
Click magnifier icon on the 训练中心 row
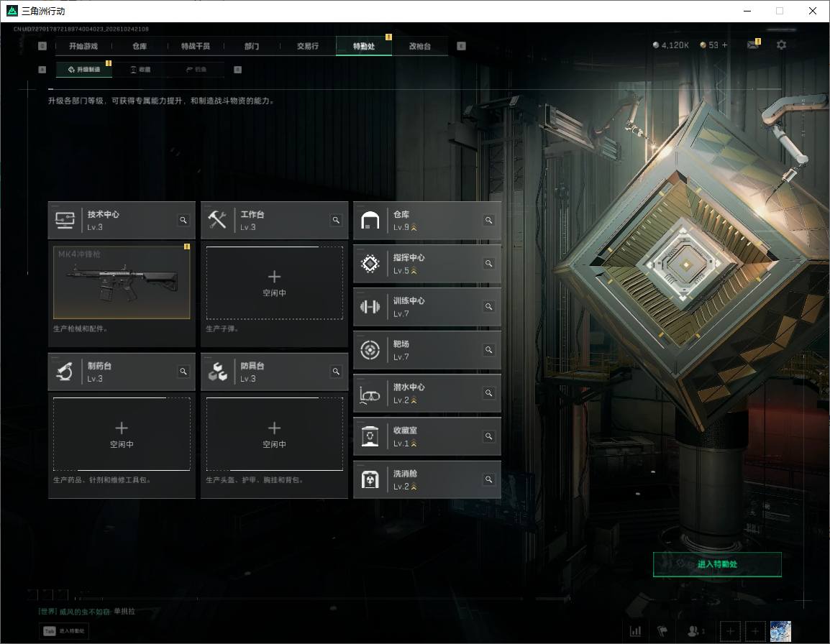(x=488, y=306)
